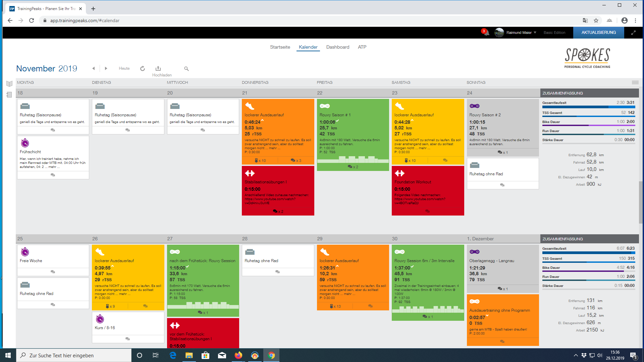The image size is (644, 362).
Task: Toggle fullscreen expand icon
Action: [x=633, y=33]
